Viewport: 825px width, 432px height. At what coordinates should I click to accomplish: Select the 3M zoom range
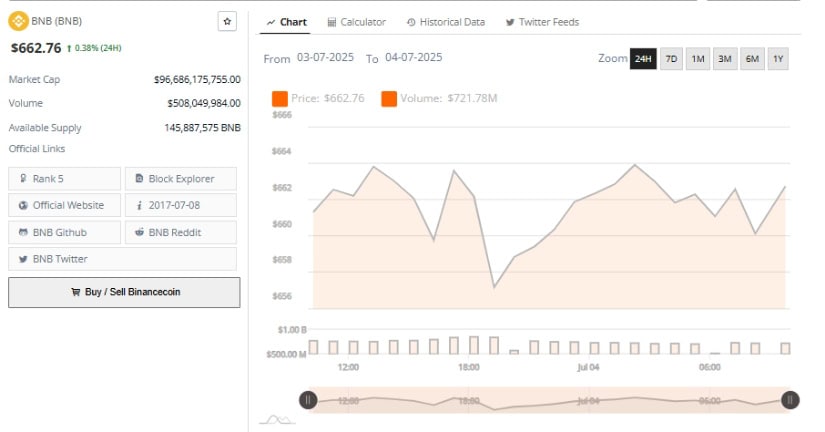click(x=725, y=58)
